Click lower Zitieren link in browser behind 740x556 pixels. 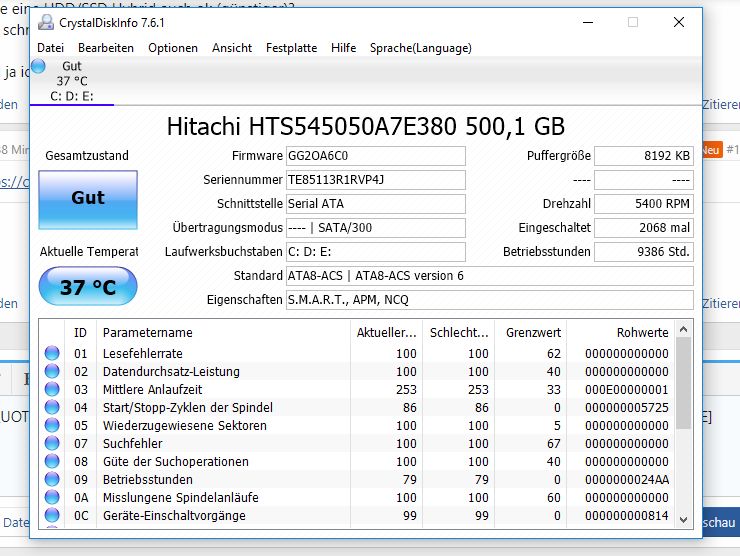click(x=721, y=303)
